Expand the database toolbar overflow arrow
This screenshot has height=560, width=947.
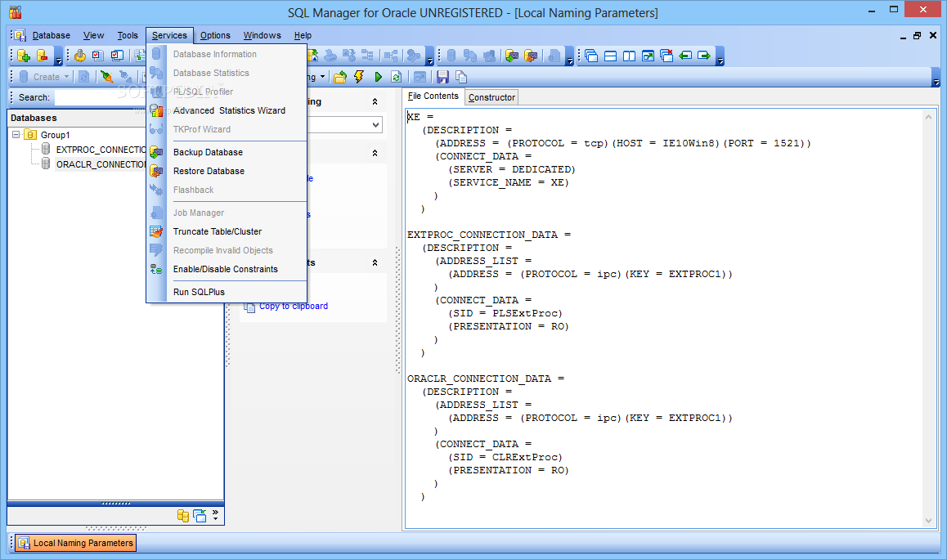[x=59, y=56]
